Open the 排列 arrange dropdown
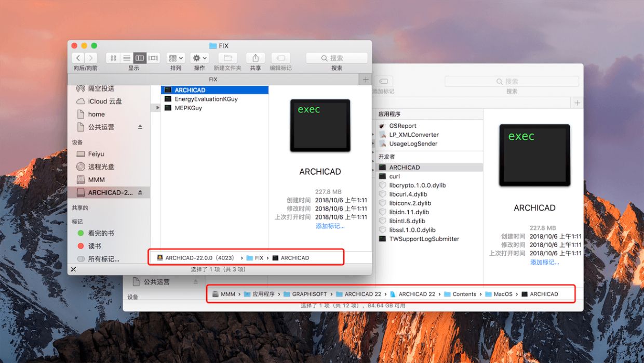The width and height of the screenshot is (644, 363). [x=176, y=58]
